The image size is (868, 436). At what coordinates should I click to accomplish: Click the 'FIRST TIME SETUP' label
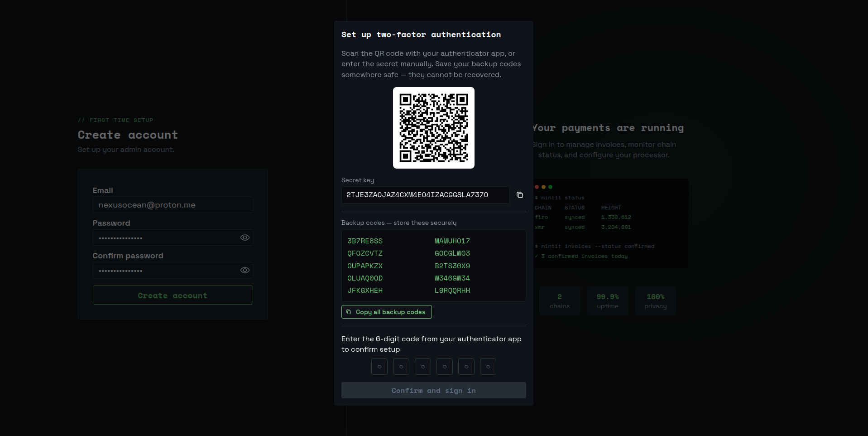point(115,120)
